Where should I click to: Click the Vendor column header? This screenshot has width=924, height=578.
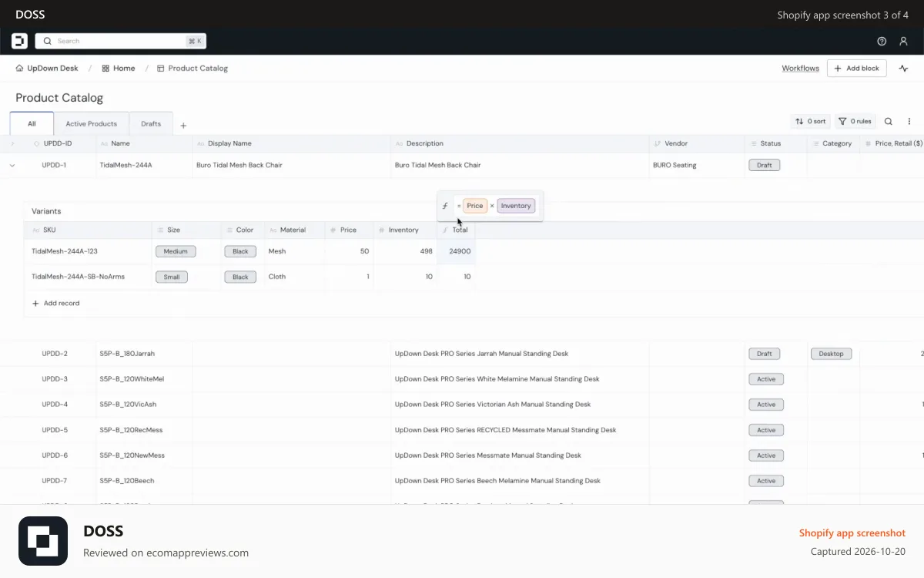(697, 143)
